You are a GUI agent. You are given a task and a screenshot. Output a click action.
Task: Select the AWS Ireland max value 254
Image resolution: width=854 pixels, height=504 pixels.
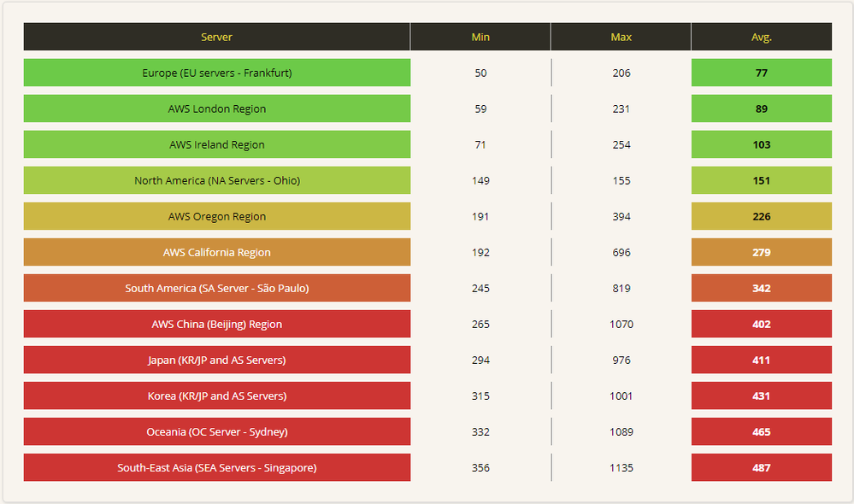click(x=621, y=144)
